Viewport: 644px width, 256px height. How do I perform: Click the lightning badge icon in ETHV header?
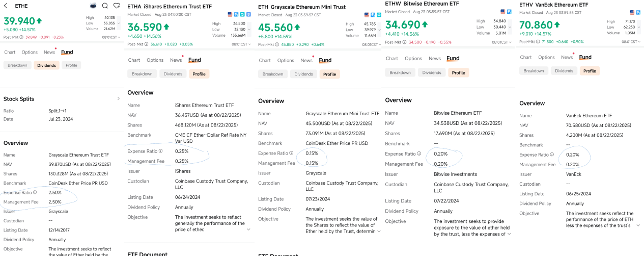click(x=637, y=12)
